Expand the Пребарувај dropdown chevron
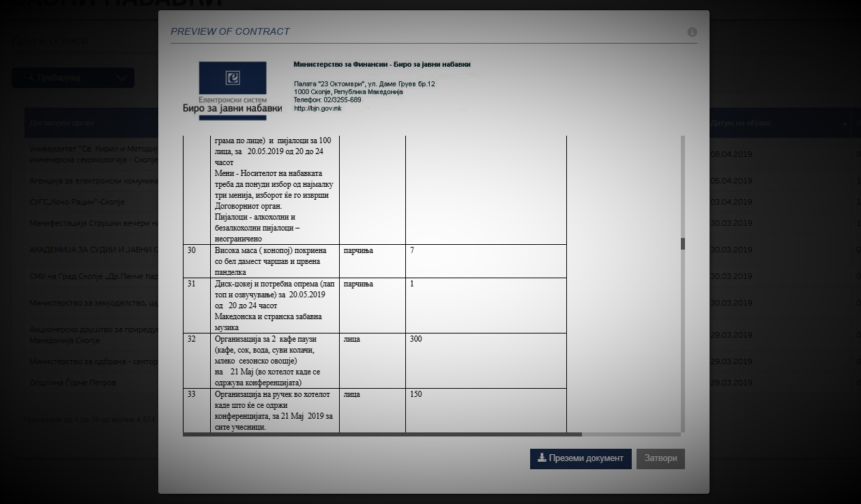Image resolution: width=861 pixels, height=504 pixels. click(x=121, y=78)
